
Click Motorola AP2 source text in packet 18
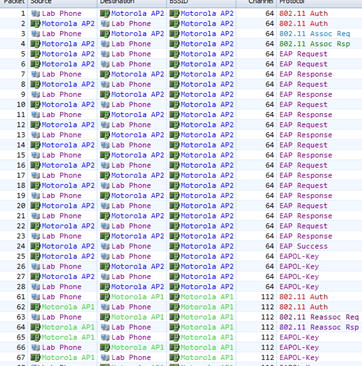[x=68, y=186]
